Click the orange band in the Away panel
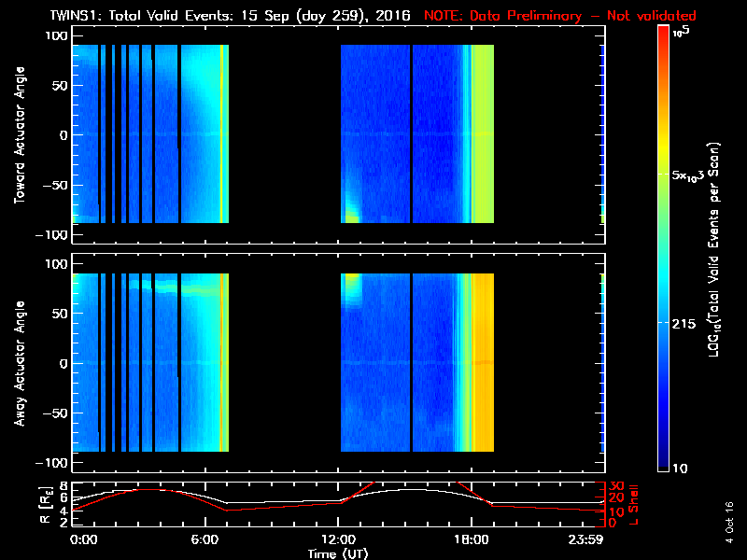This screenshot has width=747, height=560. tap(483, 362)
